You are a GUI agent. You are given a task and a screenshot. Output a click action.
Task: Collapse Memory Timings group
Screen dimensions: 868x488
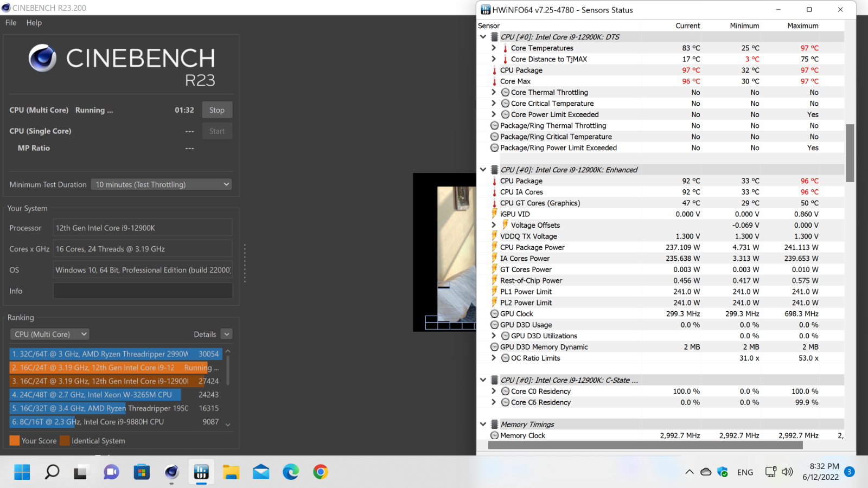point(483,425)
